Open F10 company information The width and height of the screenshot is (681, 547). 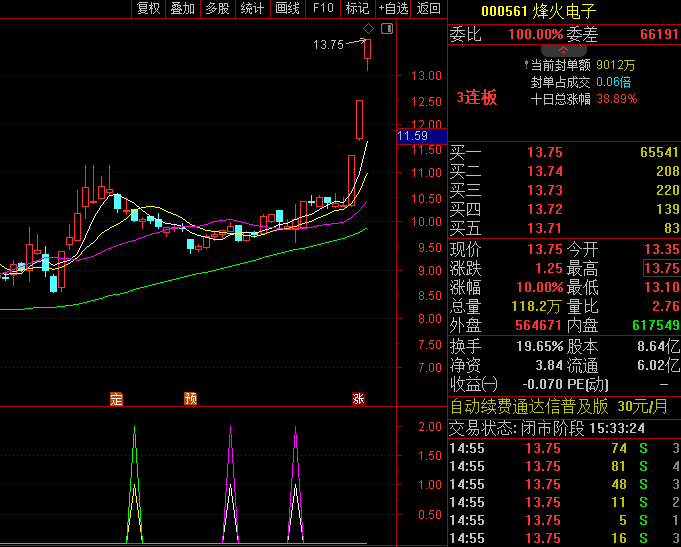point(323,9)
